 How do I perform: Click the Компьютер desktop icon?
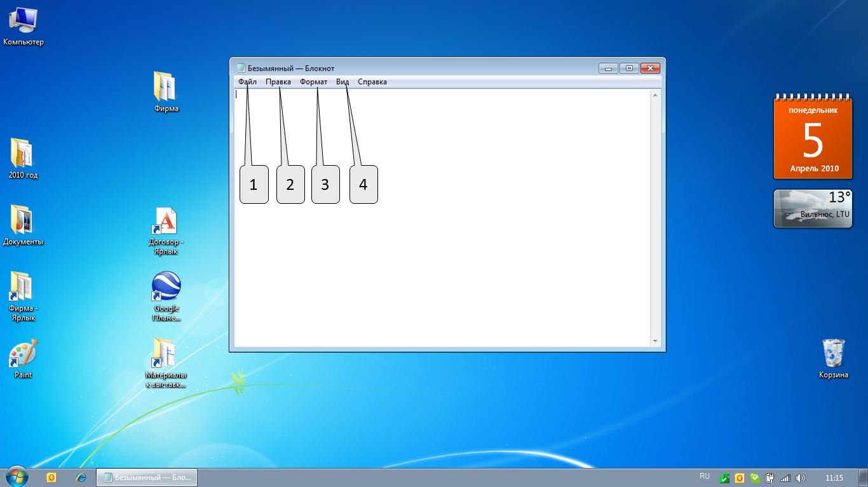pyautogui.click(x=22, y=22)
